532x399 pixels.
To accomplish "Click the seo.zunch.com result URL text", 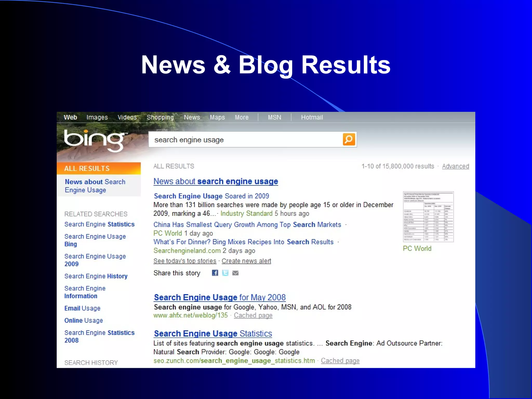I will pyautogui.click(x=234, y=361).
